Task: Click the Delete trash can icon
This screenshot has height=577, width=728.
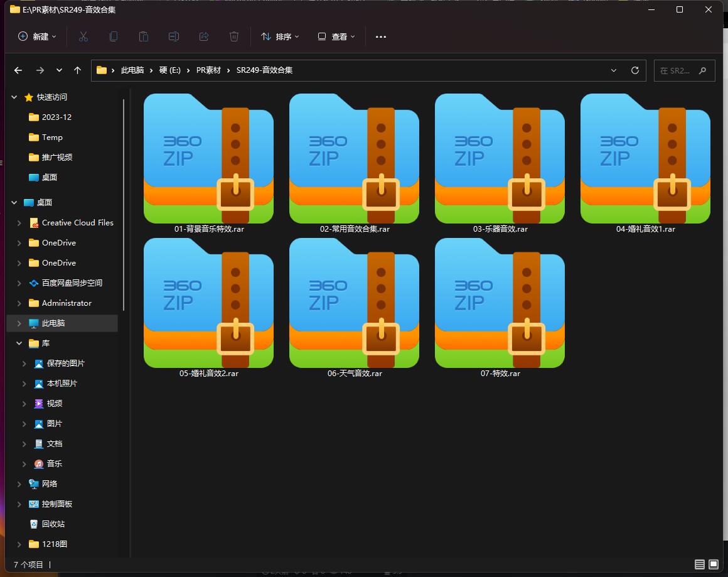Action: click(x=234, y=36)
